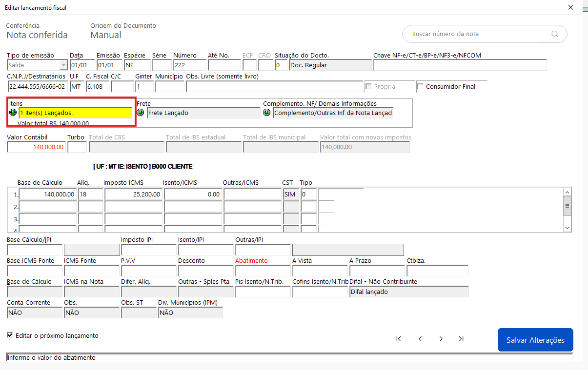Screen dimensions: 588x370
Task: Click the Data field
Action: click(82, 65)
